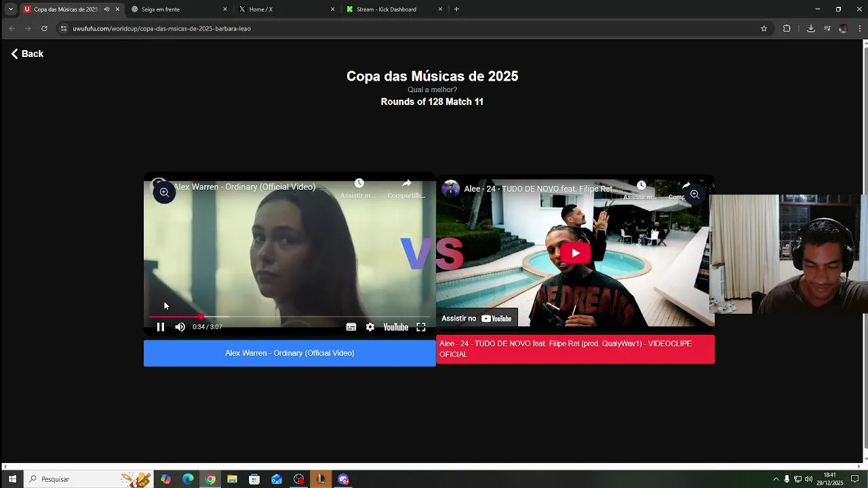Vote for Alee - 24 - TUDO DE NOVO

point(575,349)
